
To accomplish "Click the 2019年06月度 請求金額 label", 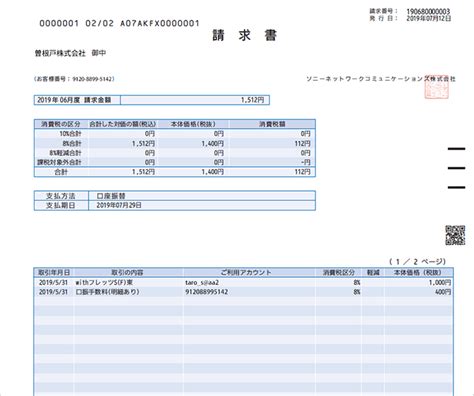I will point(74,100).
